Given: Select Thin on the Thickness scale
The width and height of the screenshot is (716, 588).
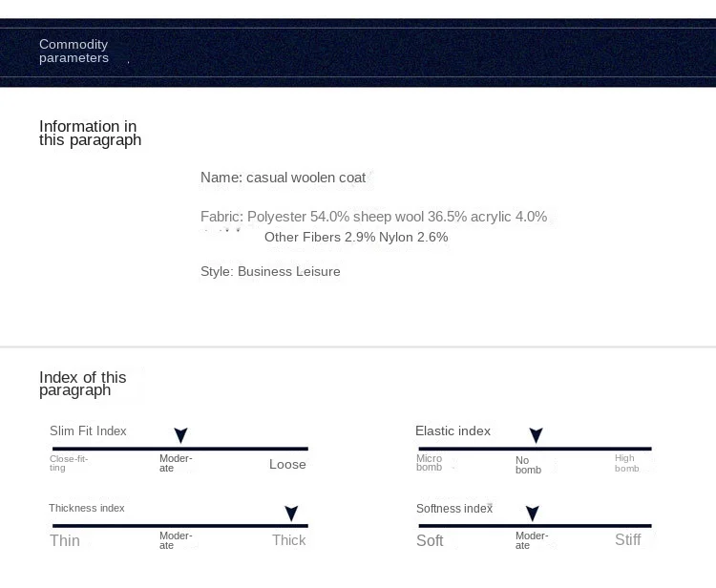Looking at the screenshot, I should [x=65, y=541].
